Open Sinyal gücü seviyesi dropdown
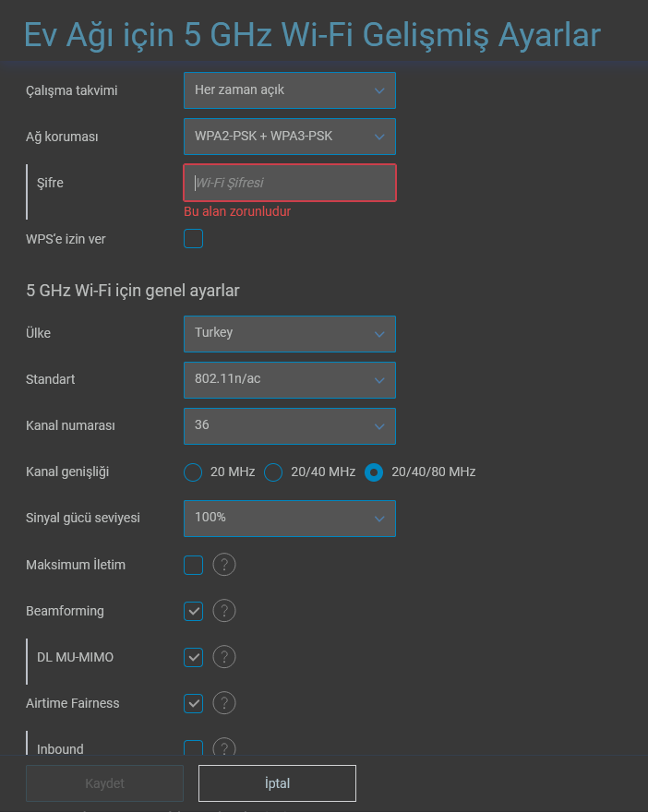The image size is (648, 812). point(290,519)
